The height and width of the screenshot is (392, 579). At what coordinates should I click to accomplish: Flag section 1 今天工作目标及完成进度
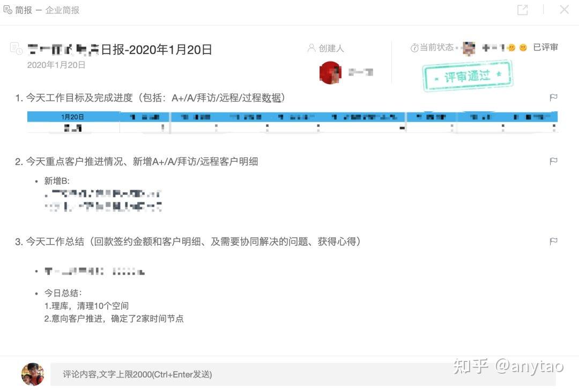click(x=553, y=97)
